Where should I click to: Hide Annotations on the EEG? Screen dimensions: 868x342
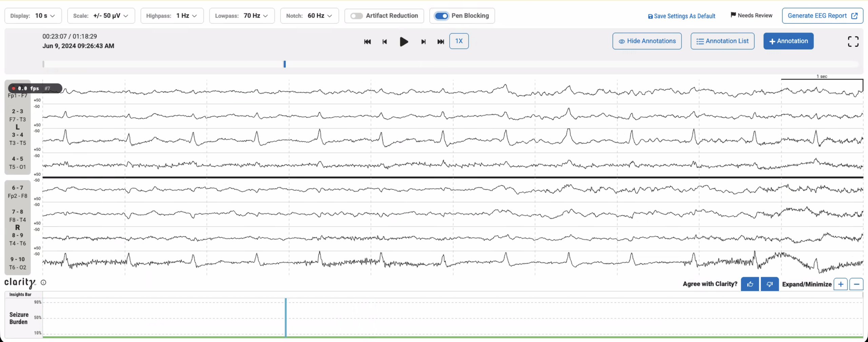647,41
